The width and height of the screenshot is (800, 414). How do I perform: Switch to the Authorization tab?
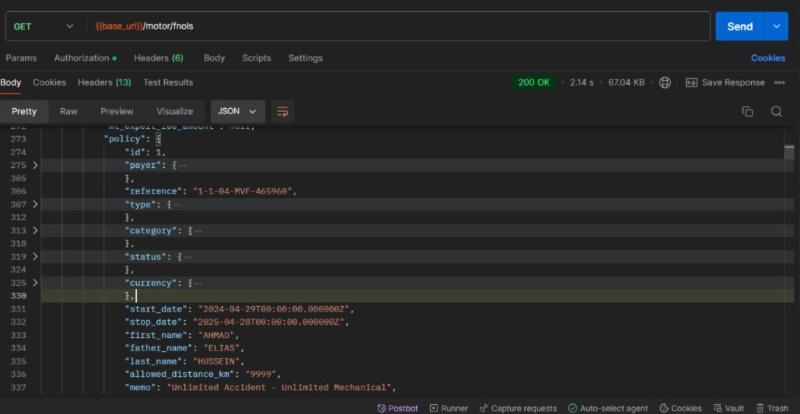tap(84, 58)
